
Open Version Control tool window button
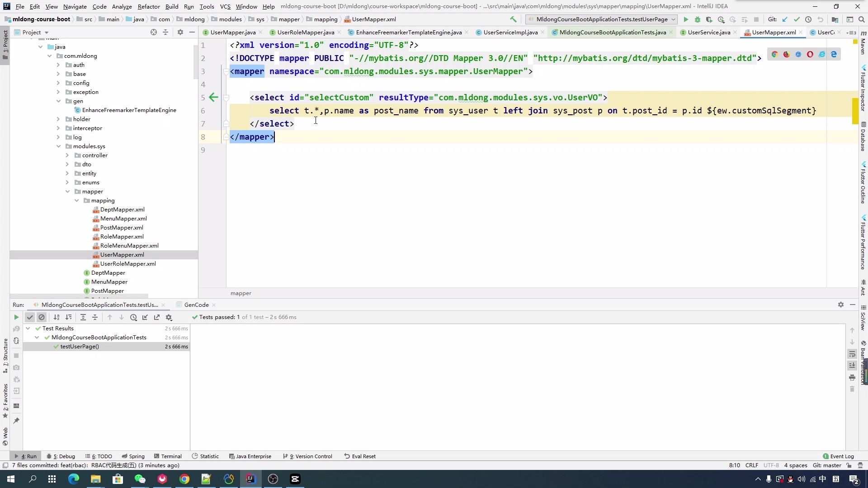point(310,456)
